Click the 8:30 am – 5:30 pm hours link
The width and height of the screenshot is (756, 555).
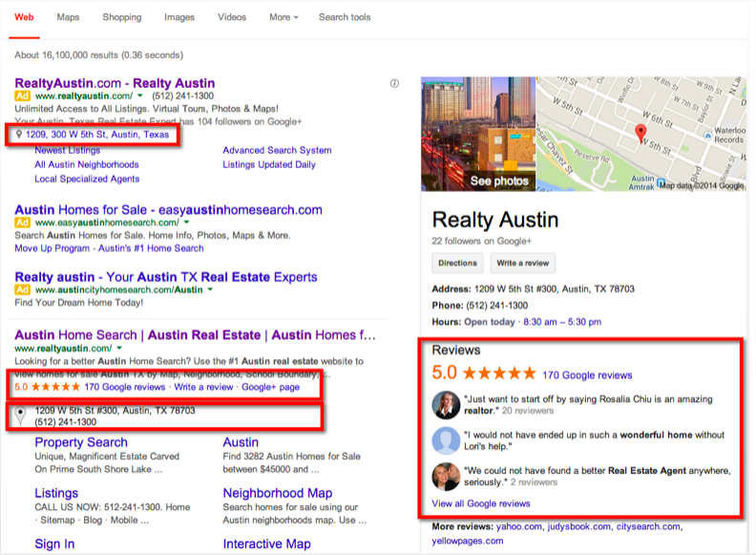(x=562, y=322)
